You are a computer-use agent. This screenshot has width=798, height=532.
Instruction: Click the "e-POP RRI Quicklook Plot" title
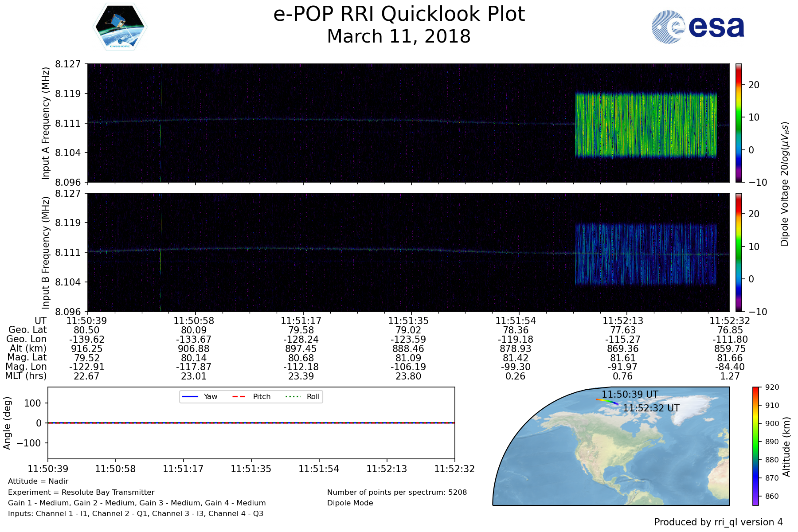click(x=399, y=14)
